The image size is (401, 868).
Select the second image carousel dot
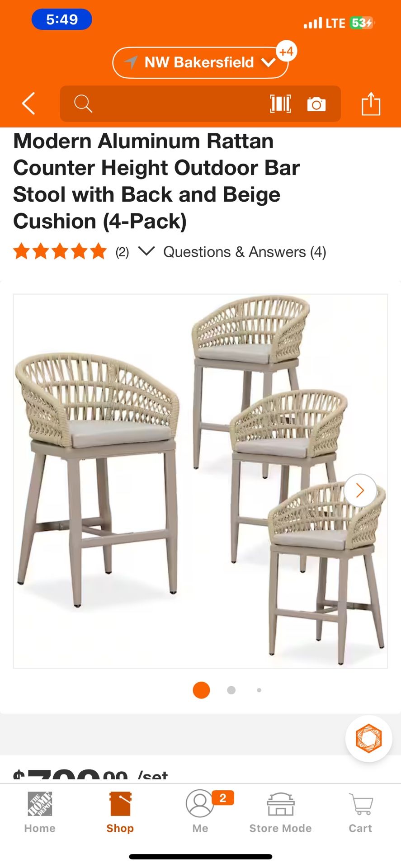coord(231,690)
